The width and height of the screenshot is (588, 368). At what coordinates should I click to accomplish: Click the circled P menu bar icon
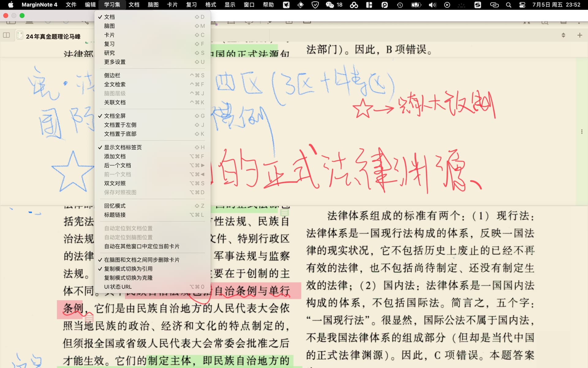[384, 5]
